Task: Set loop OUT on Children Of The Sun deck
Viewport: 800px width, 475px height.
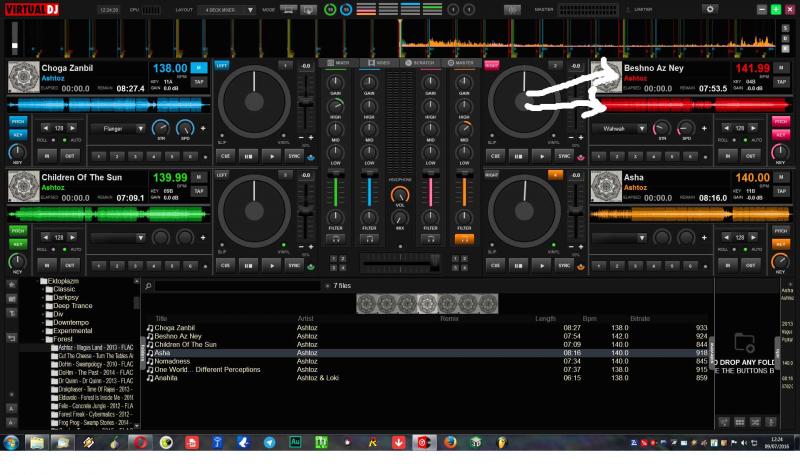Action: coord(70,265)
